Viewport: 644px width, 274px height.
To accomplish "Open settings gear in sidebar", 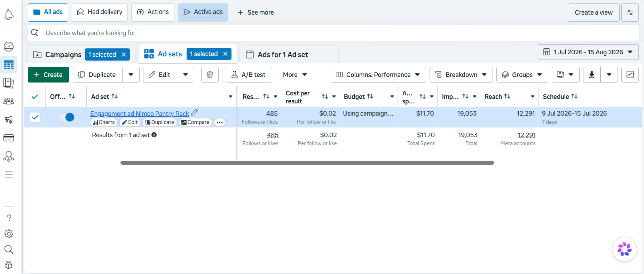I will click(x=9, y=234).
